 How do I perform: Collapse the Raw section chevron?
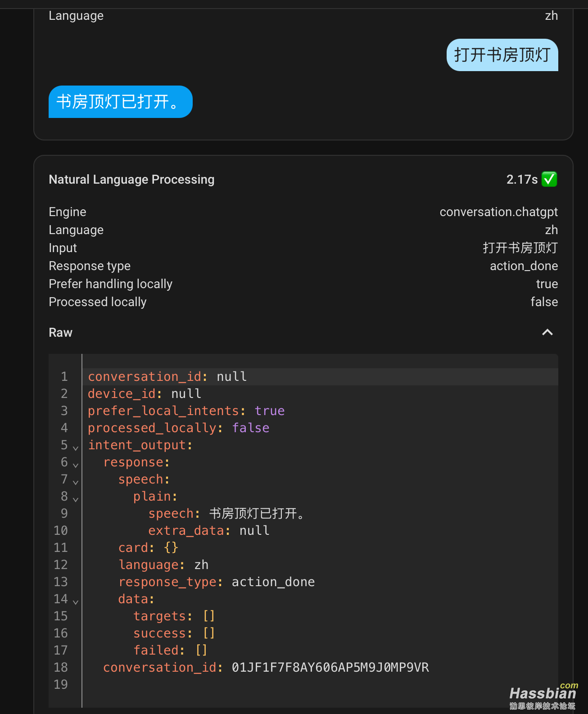[x=547, y=332]
